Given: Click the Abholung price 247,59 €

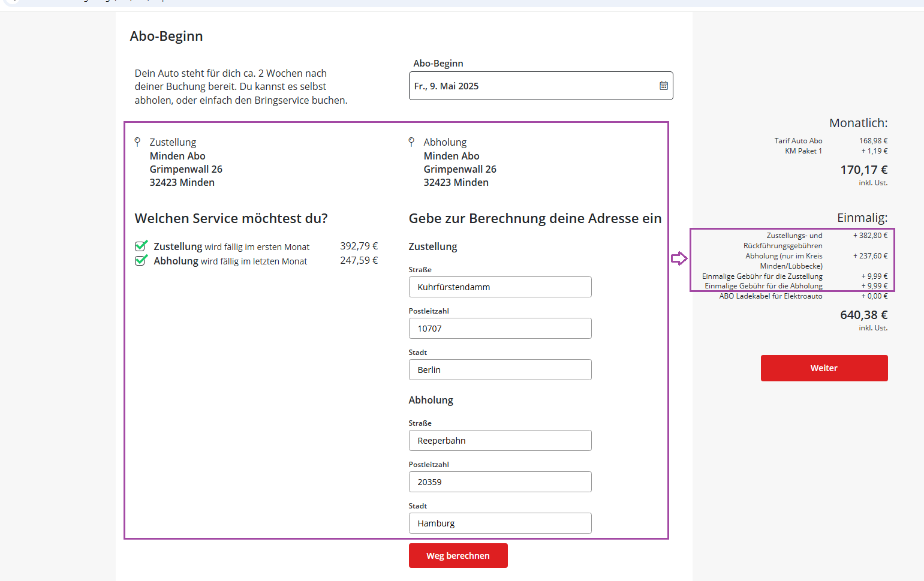Looking at the screenshot, I should point(359,260).
